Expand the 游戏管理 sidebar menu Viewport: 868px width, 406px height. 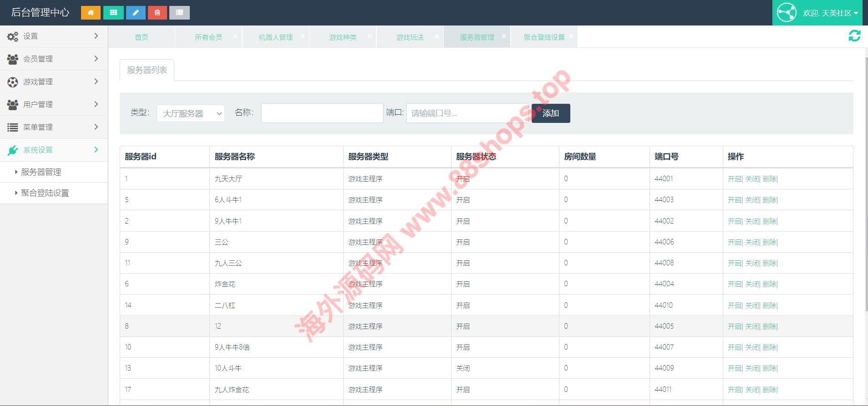[x=54, y=81]
